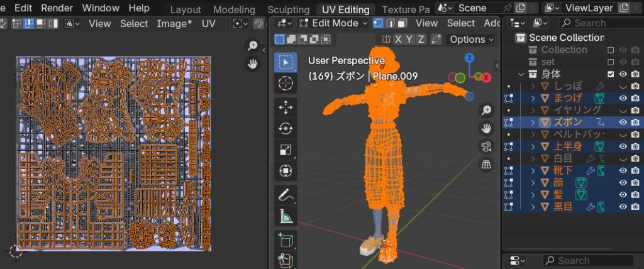Toggle camera view in 3D viewport
The height and width of the screenshot is (269, 644).
[x=486, y=146]
